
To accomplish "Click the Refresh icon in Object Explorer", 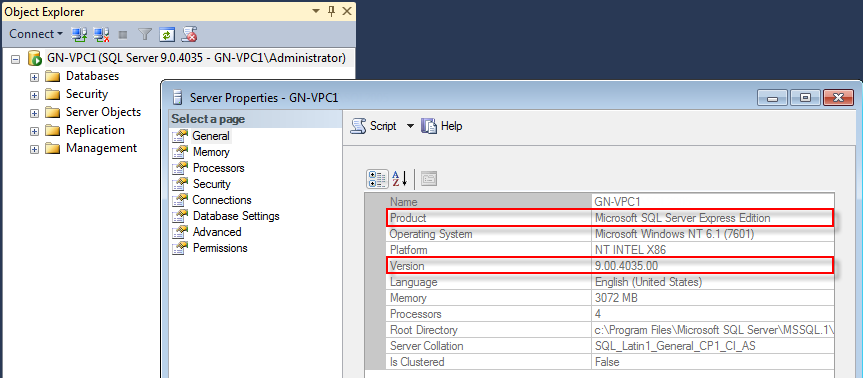I will (167, 35).
